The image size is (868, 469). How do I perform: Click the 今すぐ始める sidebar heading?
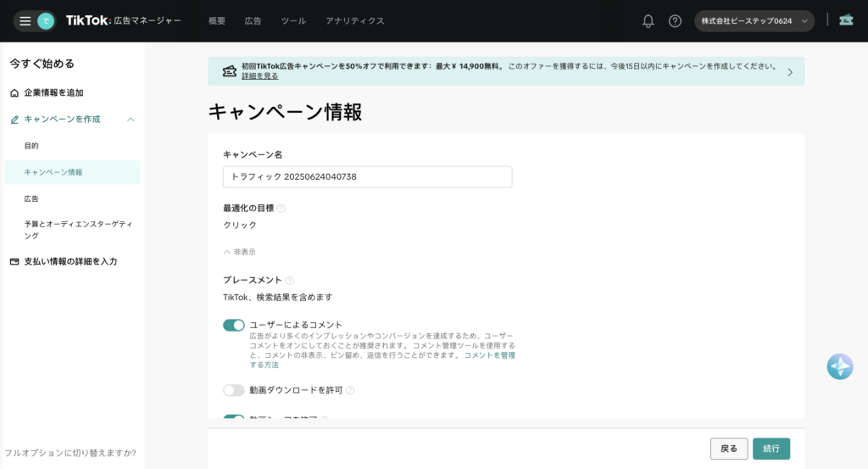pyautogui.click(x=42, y=64)
